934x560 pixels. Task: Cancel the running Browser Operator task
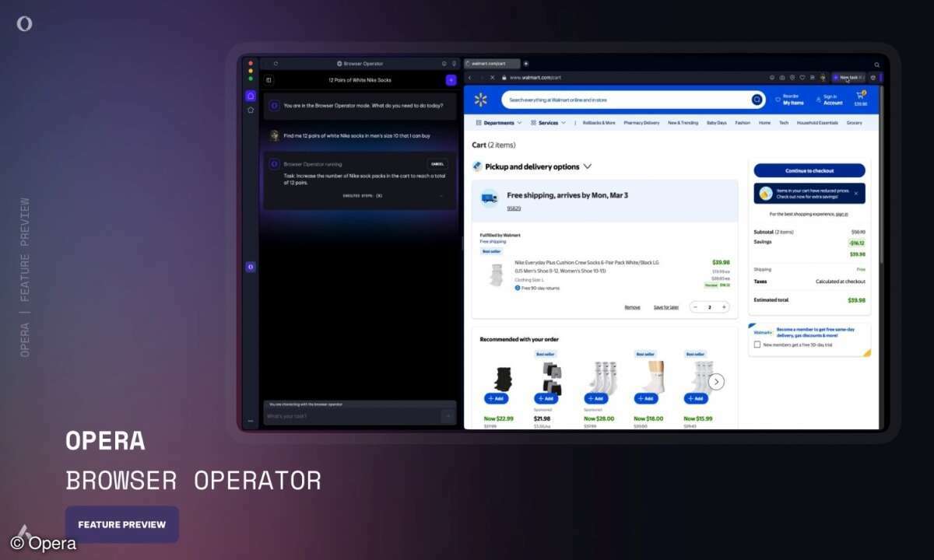(437, 164)
